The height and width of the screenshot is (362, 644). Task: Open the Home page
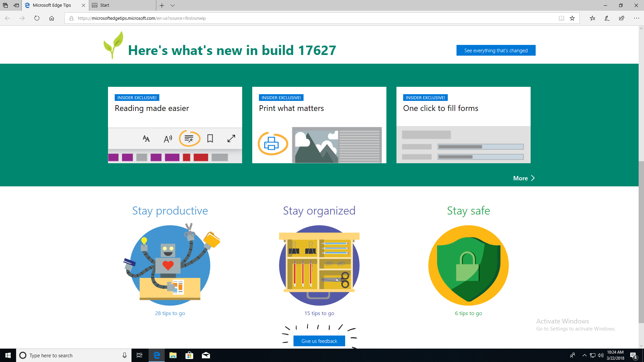[52, 18]
